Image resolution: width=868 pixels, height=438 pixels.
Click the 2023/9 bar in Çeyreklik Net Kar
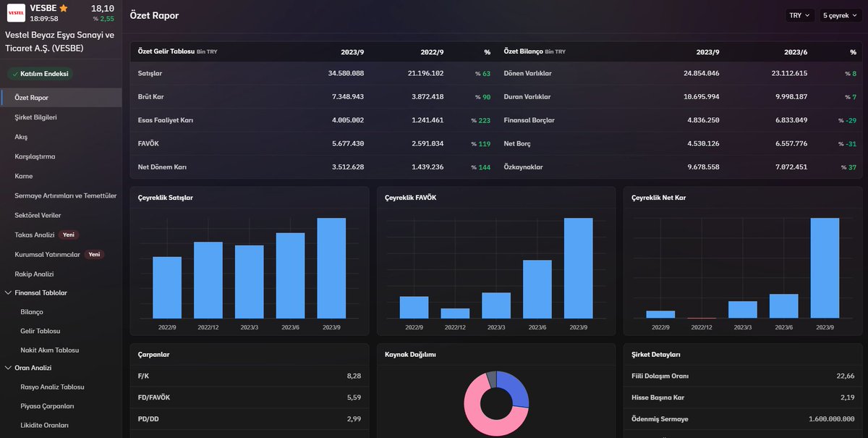pos(825,268)
